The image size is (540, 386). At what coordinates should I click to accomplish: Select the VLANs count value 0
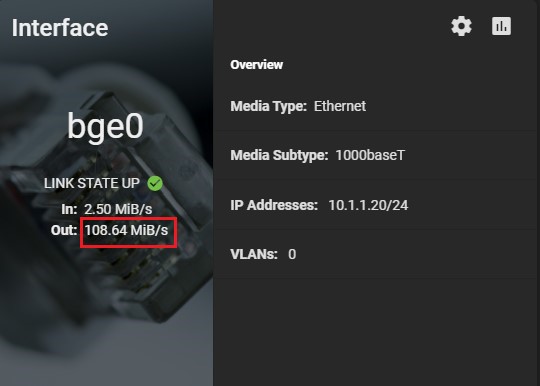tap(292, 254)
